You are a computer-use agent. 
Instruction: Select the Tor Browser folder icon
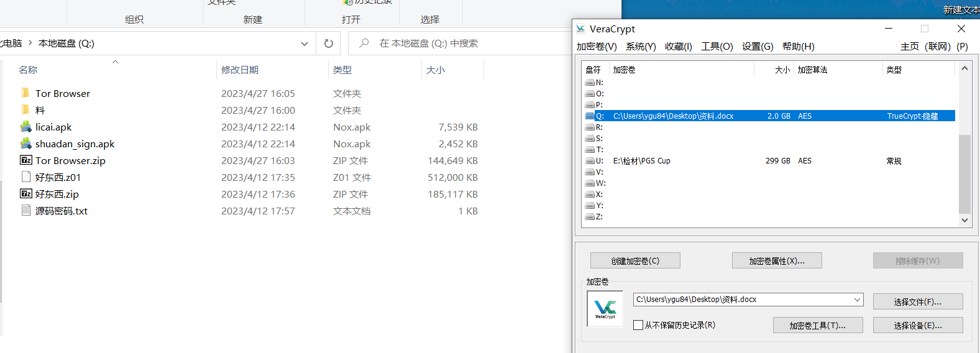(25, 93)
